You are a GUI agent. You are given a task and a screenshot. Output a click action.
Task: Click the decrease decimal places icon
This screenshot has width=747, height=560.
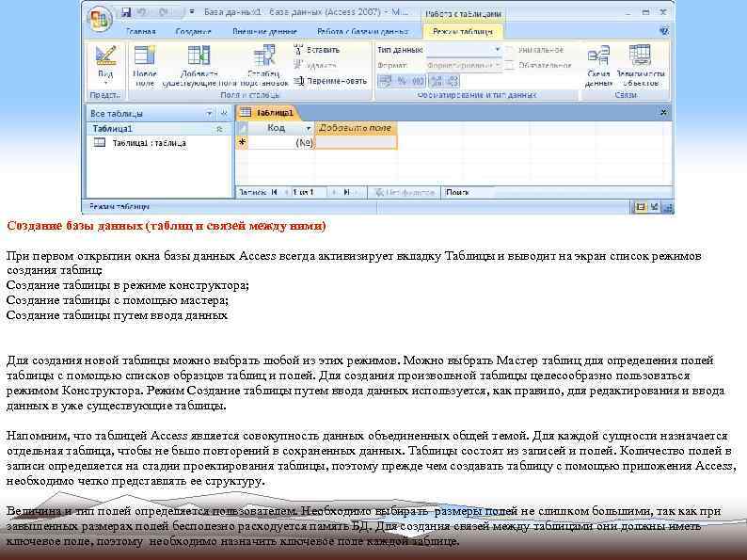pos(453,81)
